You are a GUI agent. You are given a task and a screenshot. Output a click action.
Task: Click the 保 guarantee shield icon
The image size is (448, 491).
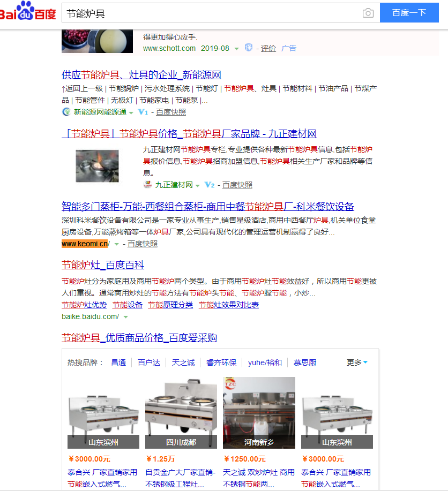[249, 48]
